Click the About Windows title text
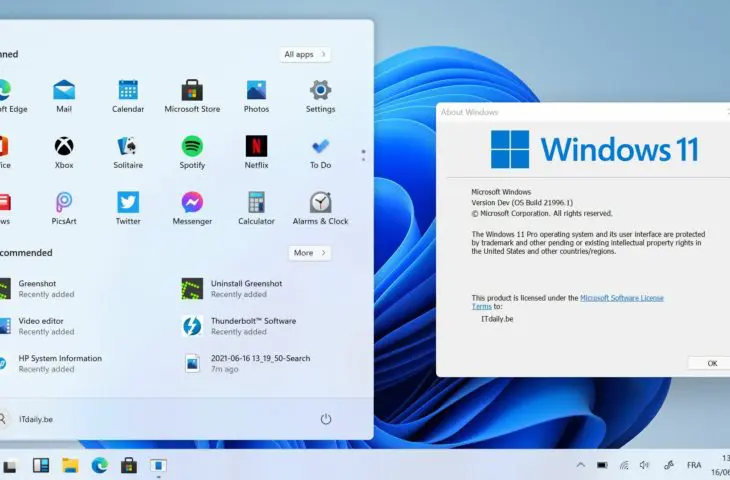The width and height of the screenshot is (730, 480). (x=469, y=112)
